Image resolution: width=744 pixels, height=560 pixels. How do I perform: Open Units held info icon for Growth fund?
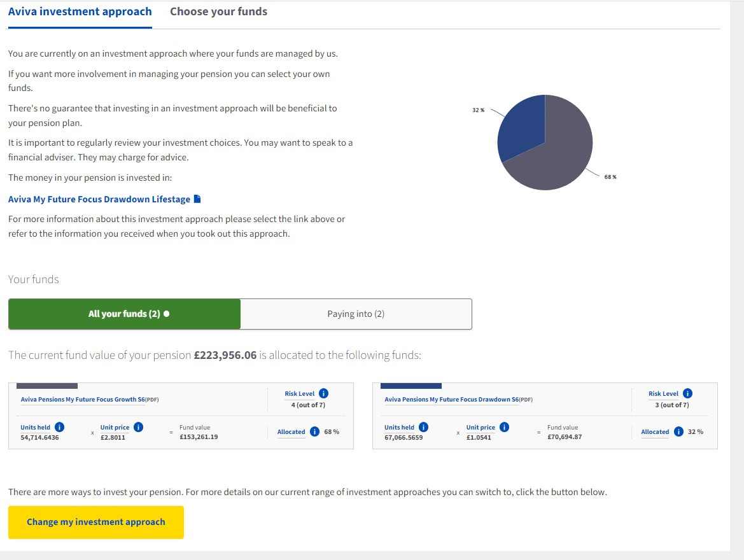(59, 427)
